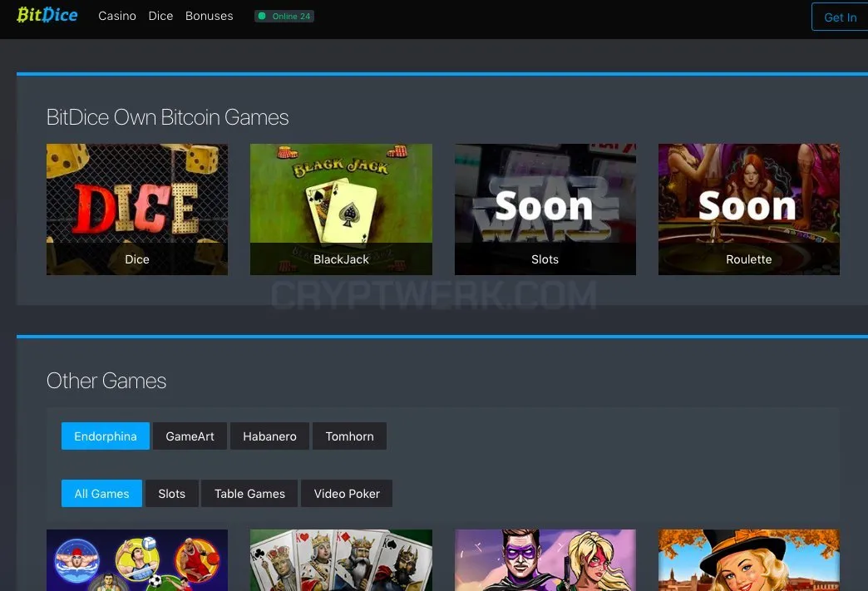
Task: Open the masked superhero game thumbnail
Action: tap(545, 560)
